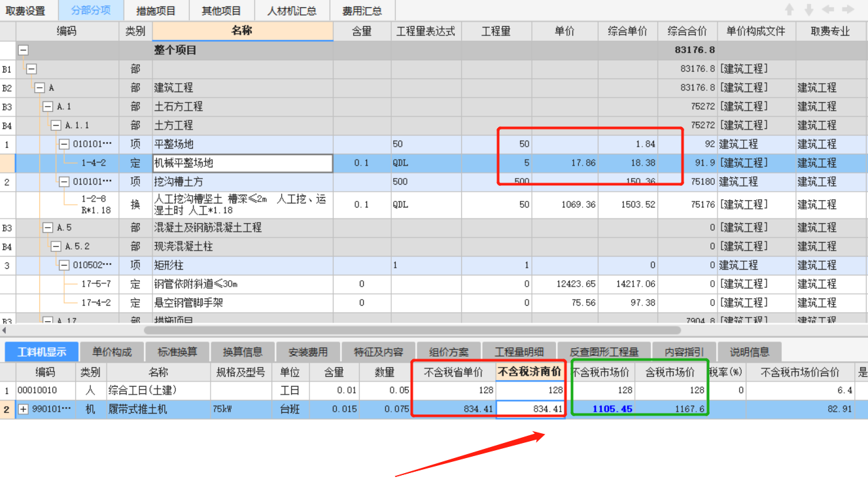Click the 83176.8 total in 整个项目 row
This screenshot has width=868, height=496.
tap(687, 50)
